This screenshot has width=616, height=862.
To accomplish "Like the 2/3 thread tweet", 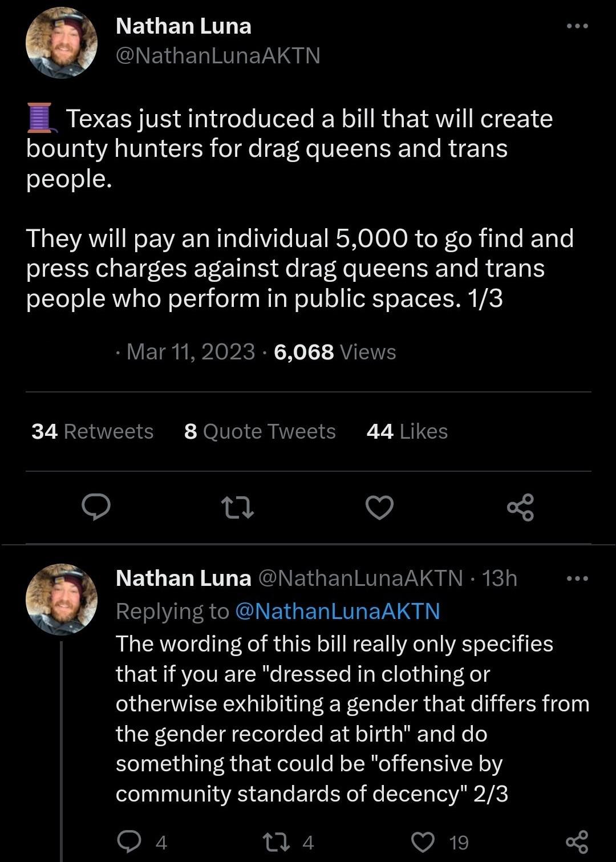I will pos(423,841).
